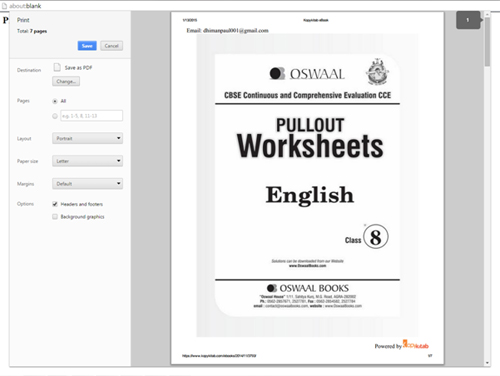Click the Kopykitab logo in the preview

pyautogui.click(x=416, y=345)
